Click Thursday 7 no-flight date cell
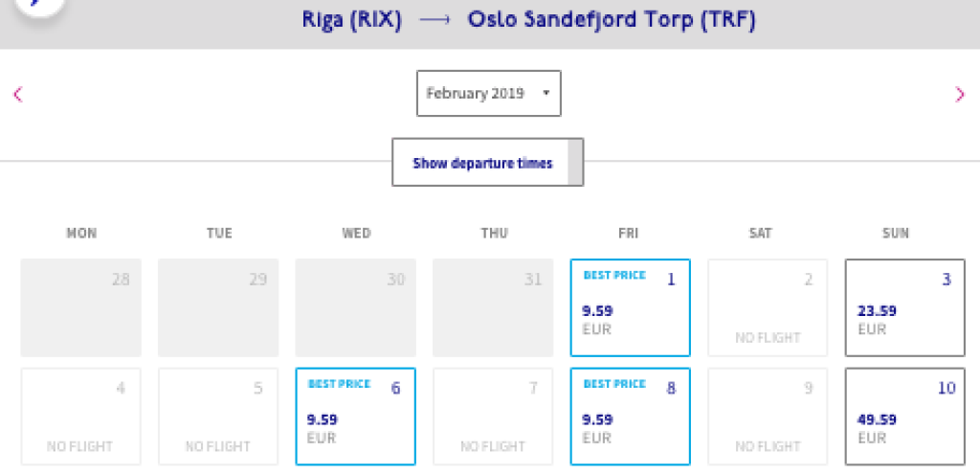 (493, 417)
